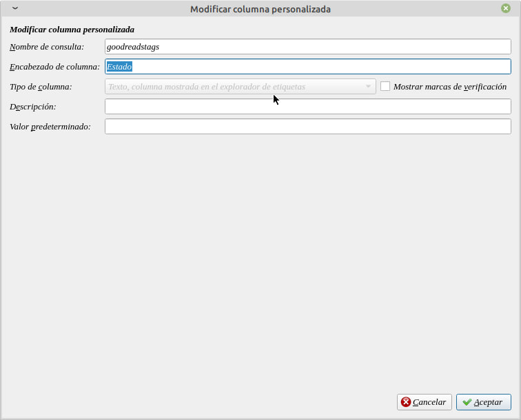Click the Descripción label
This screenshot has height=420, width=521.
pos(33,107)
